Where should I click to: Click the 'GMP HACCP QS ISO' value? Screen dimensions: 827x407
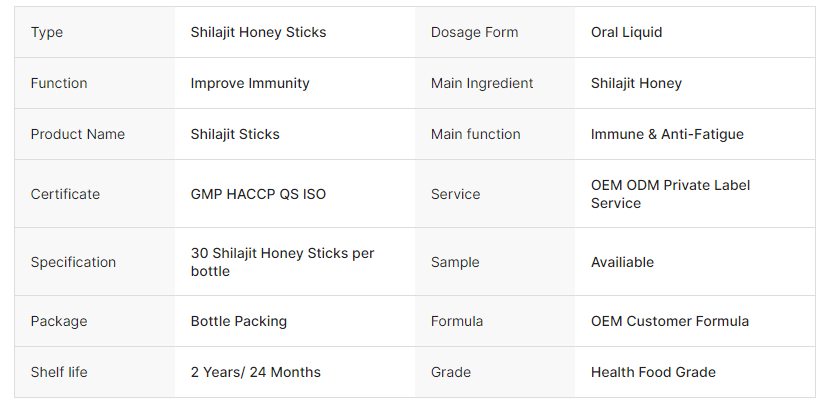tap(258, 194)
